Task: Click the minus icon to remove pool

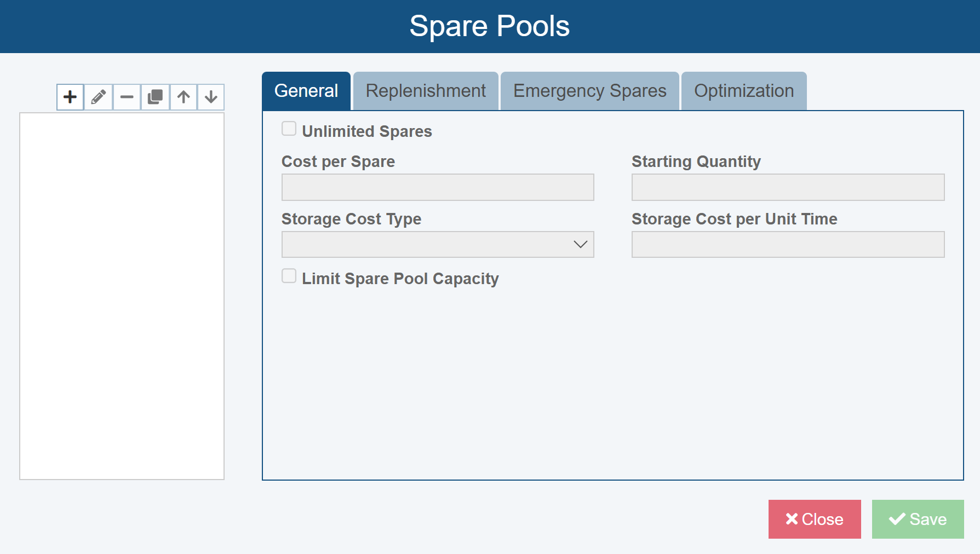Action: [127, 97]
